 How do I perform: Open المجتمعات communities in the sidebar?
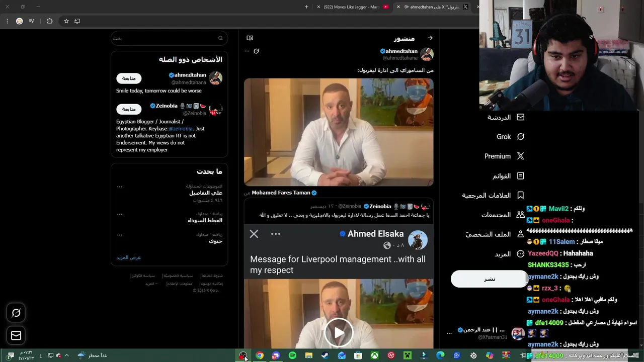(503, 215)
